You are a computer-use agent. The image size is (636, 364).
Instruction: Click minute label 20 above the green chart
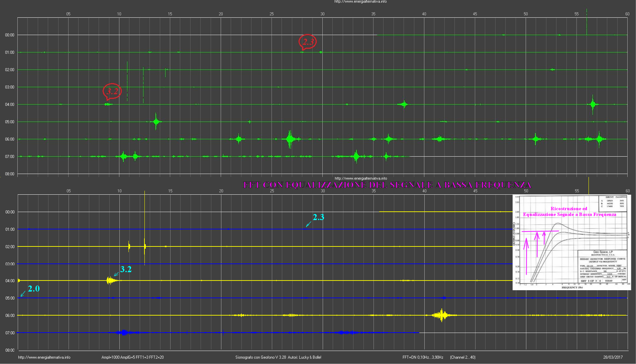(x=221, y=14)
